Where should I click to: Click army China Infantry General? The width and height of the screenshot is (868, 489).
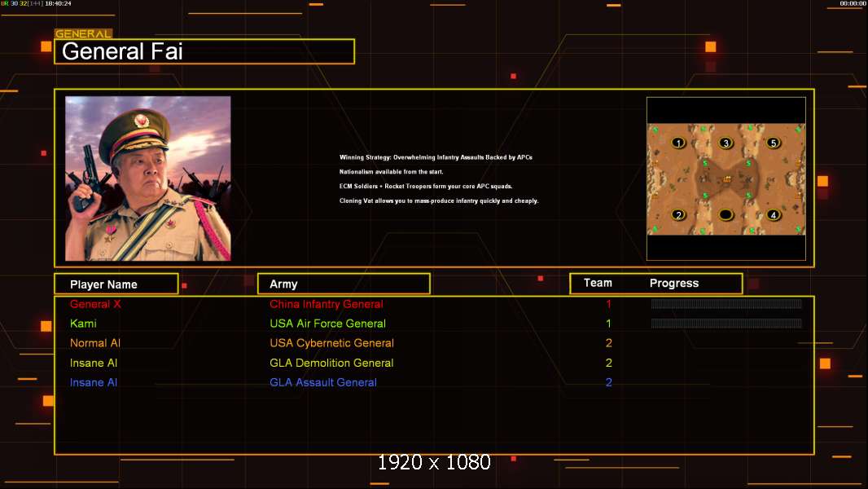(x=326, y=304)
